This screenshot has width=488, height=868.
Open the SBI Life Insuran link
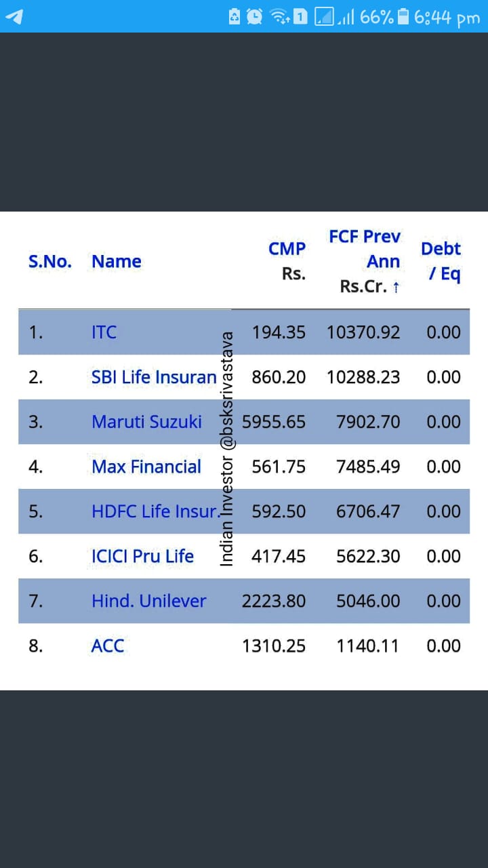154,377
